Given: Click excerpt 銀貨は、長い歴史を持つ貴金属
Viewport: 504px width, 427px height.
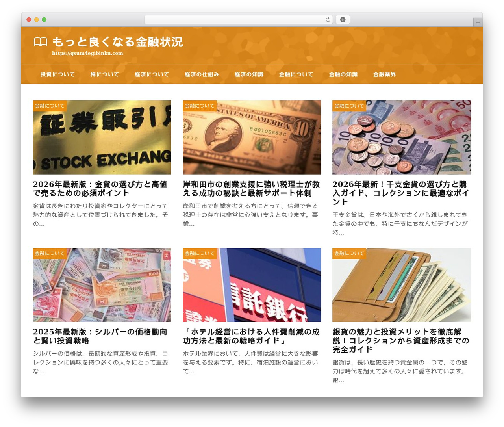Looking at the screenshot, I should (x=400, y=371).
